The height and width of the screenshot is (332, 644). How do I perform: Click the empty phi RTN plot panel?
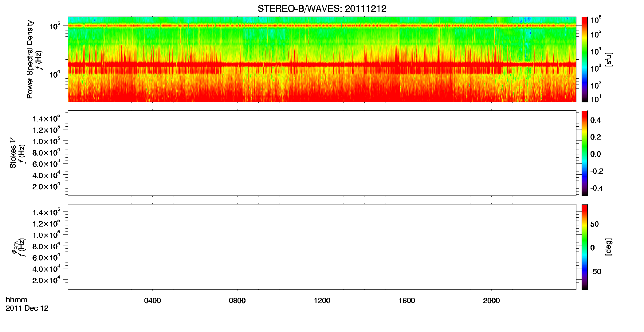[322, 247]
